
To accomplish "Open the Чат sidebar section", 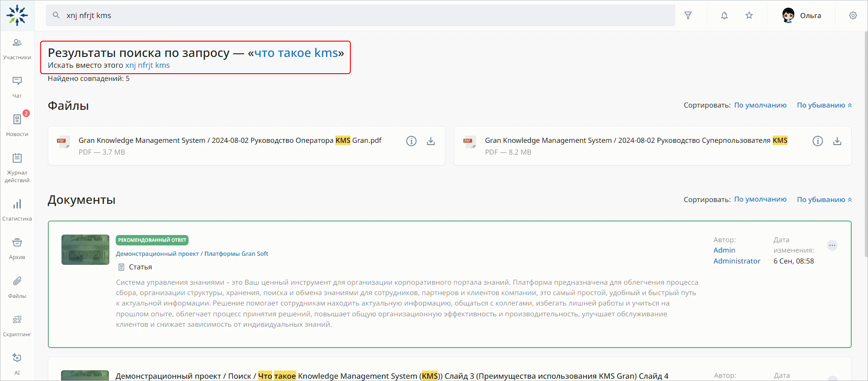I will 17,88.
